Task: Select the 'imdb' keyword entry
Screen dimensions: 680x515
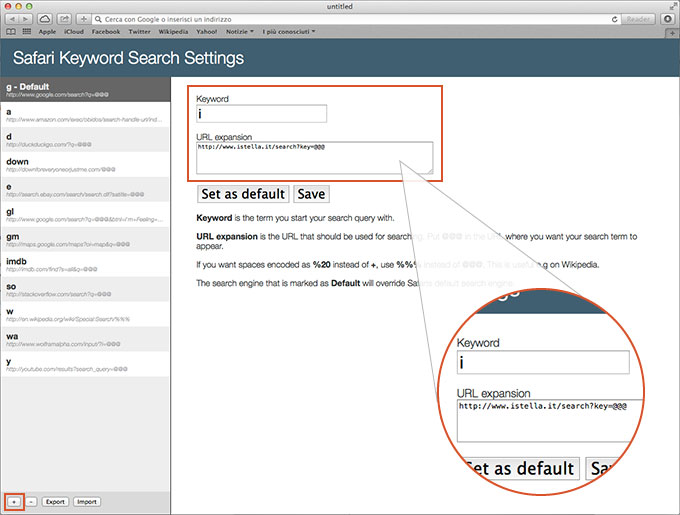Action: click(85, 264)
